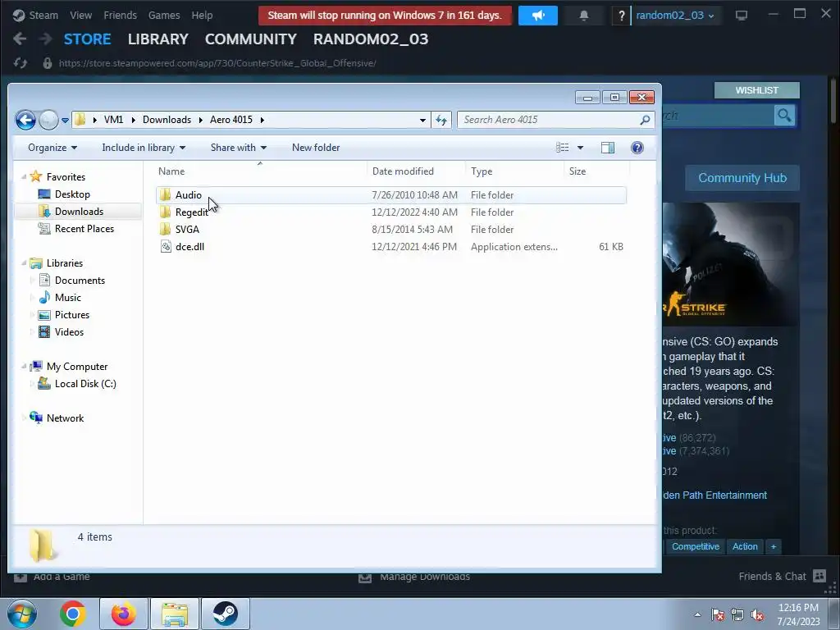Click the New folder button
This screenshot has width=840, height=630.
(x=316, y=148)
